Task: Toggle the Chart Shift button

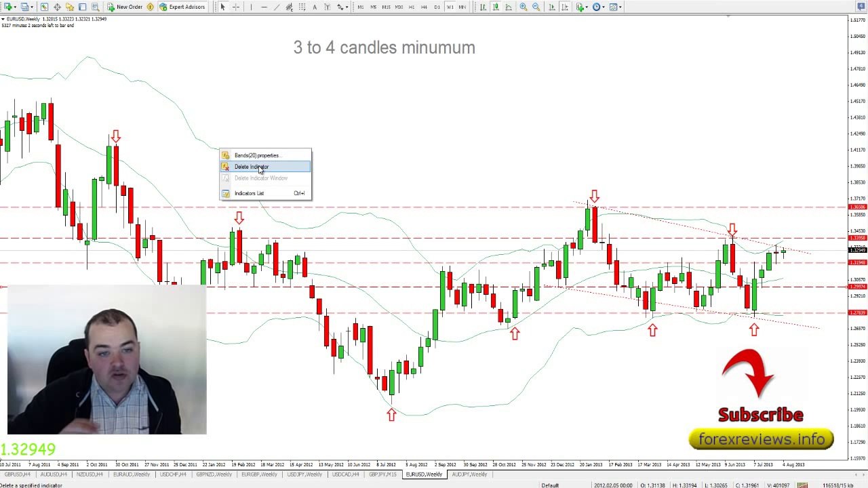Action: click(x=564, y=7)
